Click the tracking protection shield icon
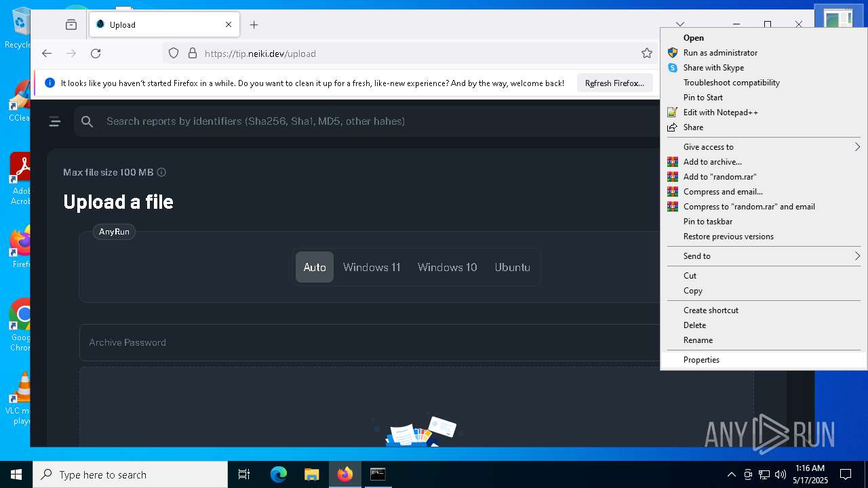Viewport: 868px width, 488px height. pos(174,53)
